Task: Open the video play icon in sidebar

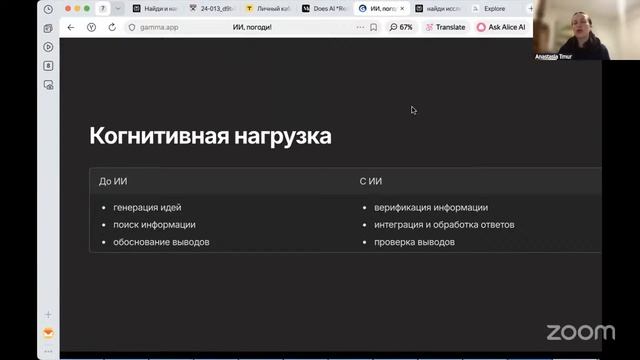Action: 48,47
